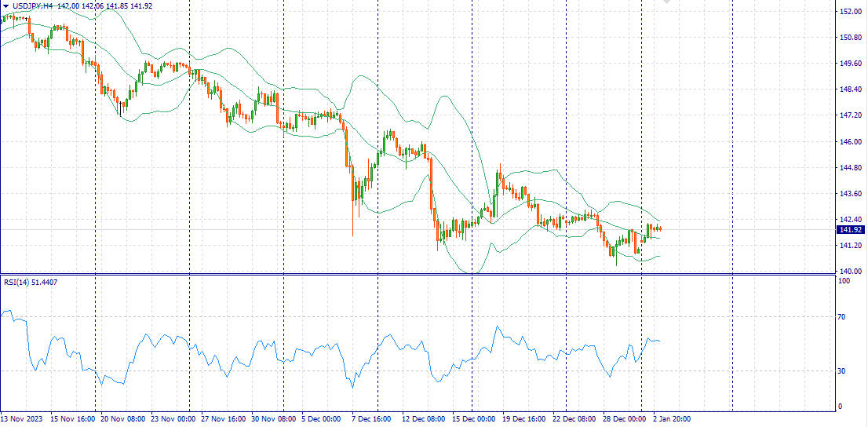This screenshot has height=427, width=868.
Task: Click the RSI scale level 70
Action: pyautogui.click(x=843, y=317)
